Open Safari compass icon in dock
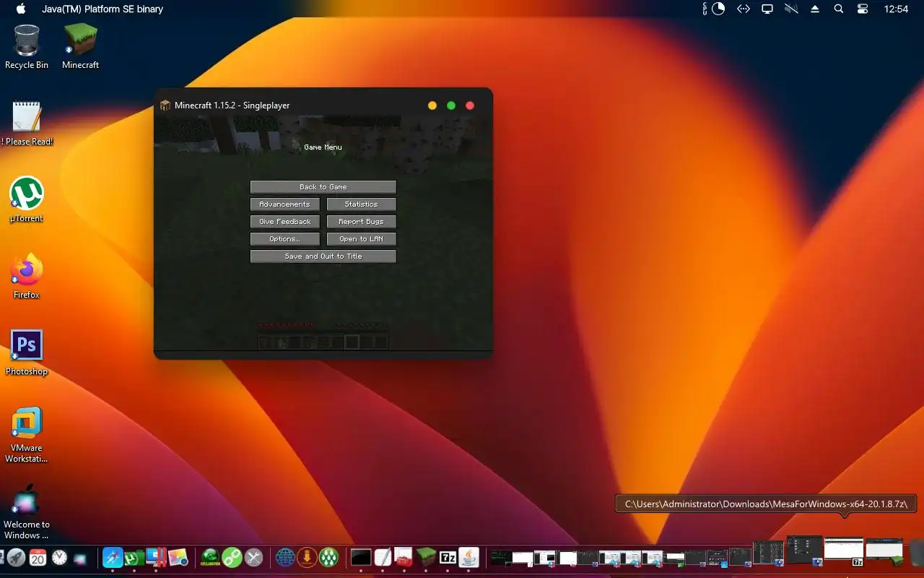Screen dimensions: 924x578 click(x=113, y=558)
